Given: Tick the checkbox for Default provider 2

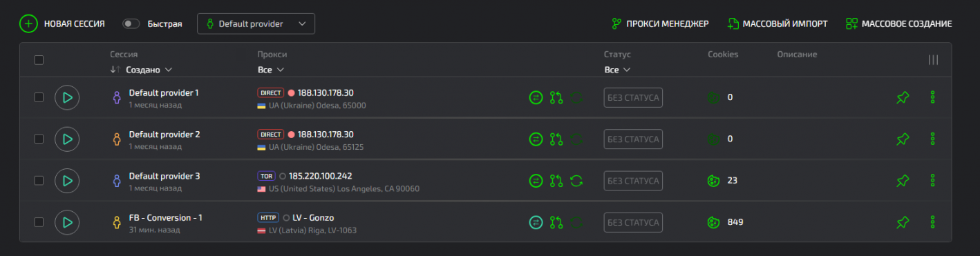Looking at the screenshot, I should (x=39, y=139).
